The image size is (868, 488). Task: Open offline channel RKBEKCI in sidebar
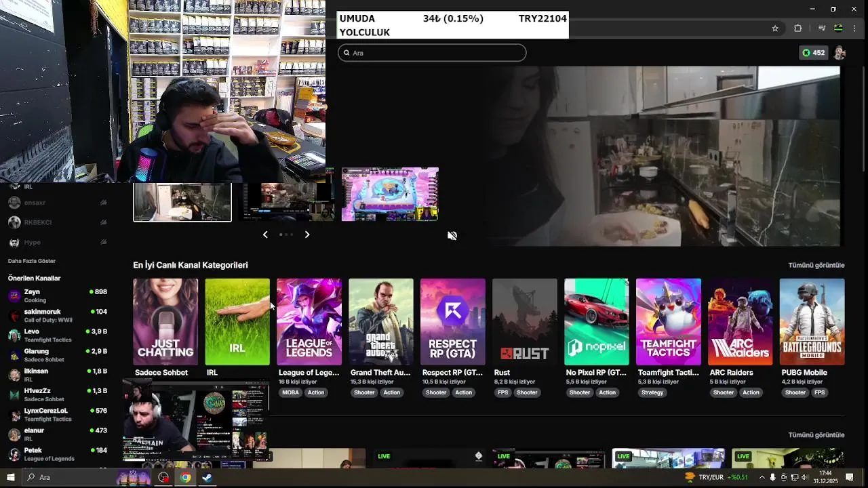[58, 222]
